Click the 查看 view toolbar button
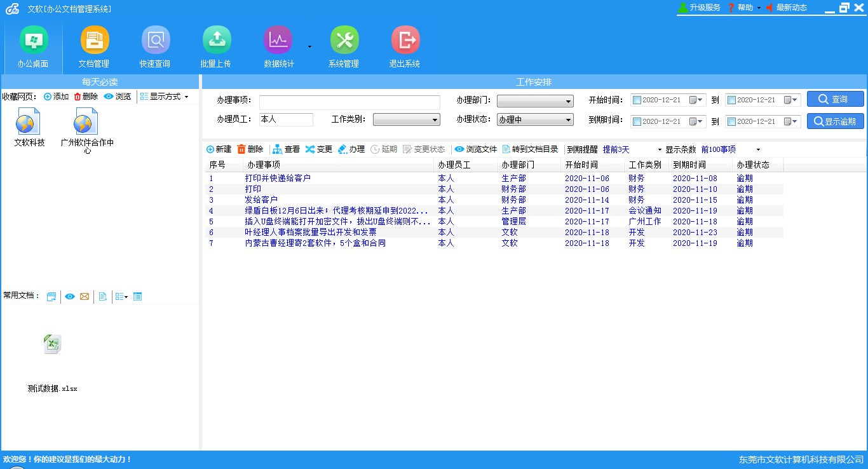The image size is (868, 469). point(286,149)
